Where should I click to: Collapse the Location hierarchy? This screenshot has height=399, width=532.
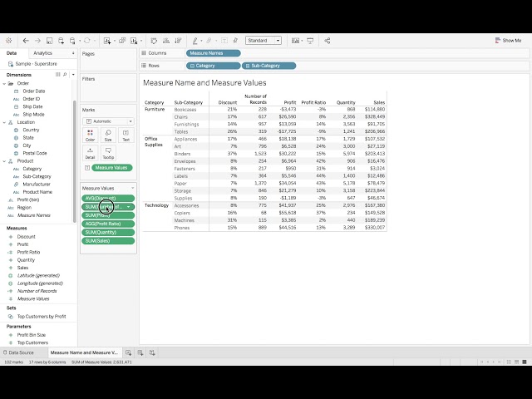(4, 122)
